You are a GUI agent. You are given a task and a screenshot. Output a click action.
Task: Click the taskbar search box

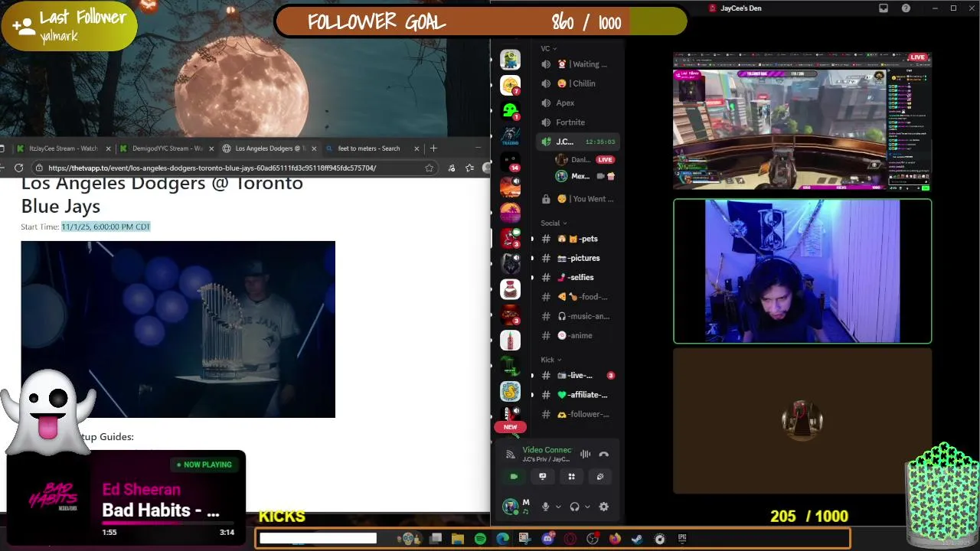click(318, 539)
